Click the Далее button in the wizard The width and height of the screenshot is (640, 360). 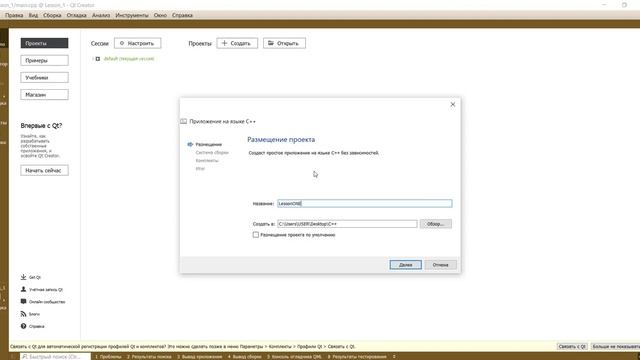click(x=405, y=265)
